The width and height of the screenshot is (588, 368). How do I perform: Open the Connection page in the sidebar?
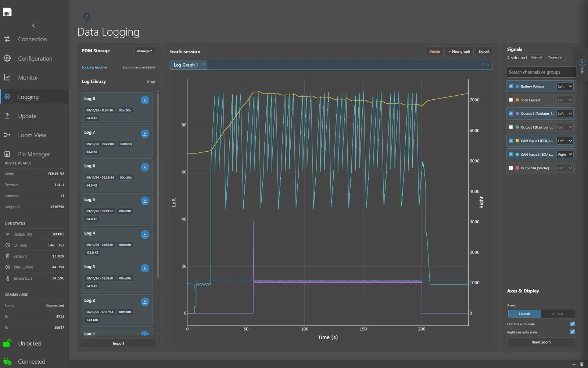[x=32, y=39]
